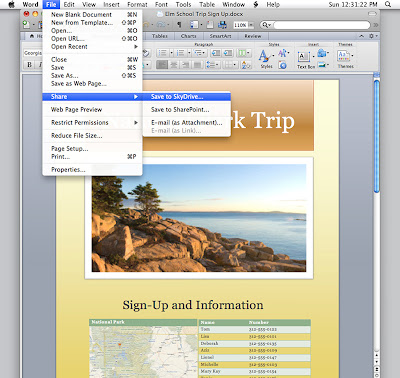Click the Manage Styles icon below Change Styles
Image resolution: width=400 pixels, height=378 pixels.
283,65
